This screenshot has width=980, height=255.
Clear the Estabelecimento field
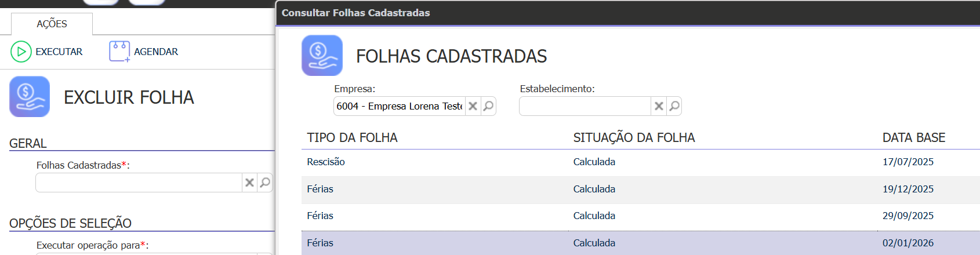tap(659, 106)
